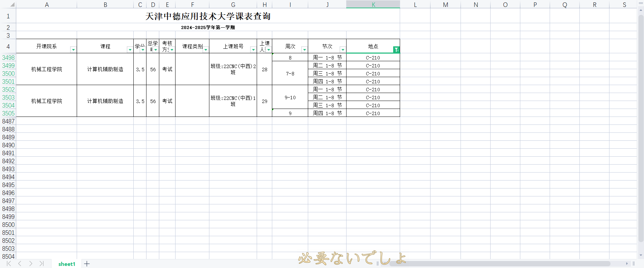Click the vertical scrollbar down arrow

pyautogui.click(x=641, y=255)
